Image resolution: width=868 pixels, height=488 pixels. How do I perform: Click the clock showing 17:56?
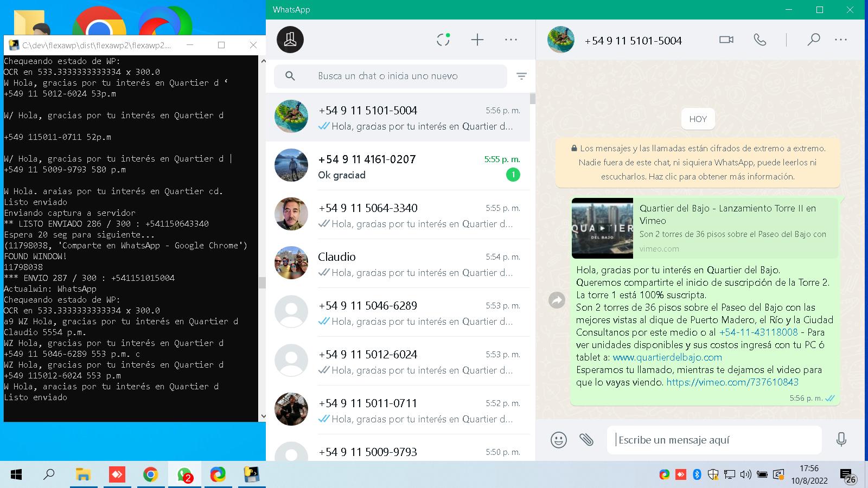809,468
